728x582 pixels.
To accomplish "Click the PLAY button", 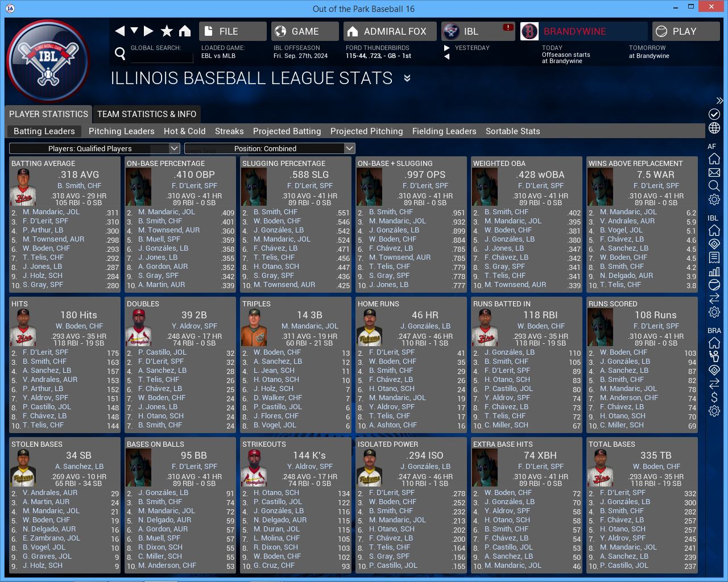I will (x=686, y=31).
